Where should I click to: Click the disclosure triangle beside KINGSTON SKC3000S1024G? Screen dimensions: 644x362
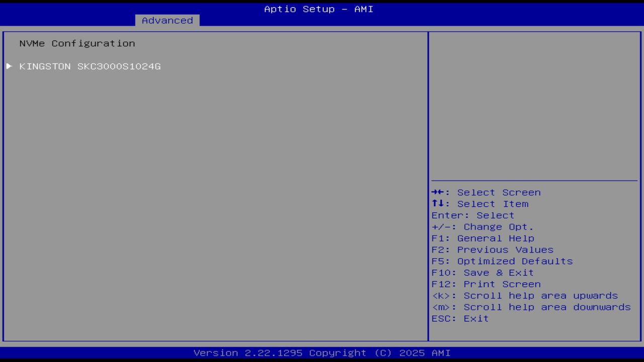[x=9, y=66]
